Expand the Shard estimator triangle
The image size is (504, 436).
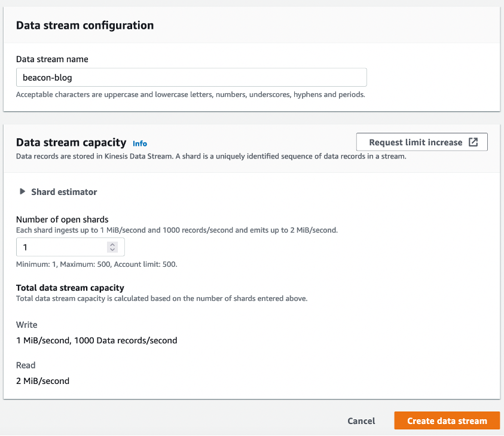pyautogui.click(x=23, y=192)
